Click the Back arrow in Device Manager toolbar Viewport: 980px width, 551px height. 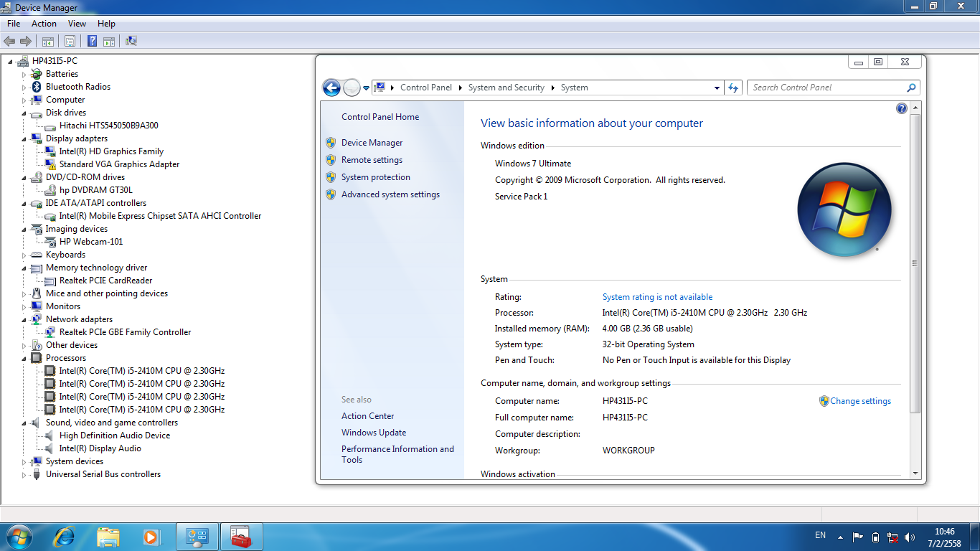(x=9, y=42)
